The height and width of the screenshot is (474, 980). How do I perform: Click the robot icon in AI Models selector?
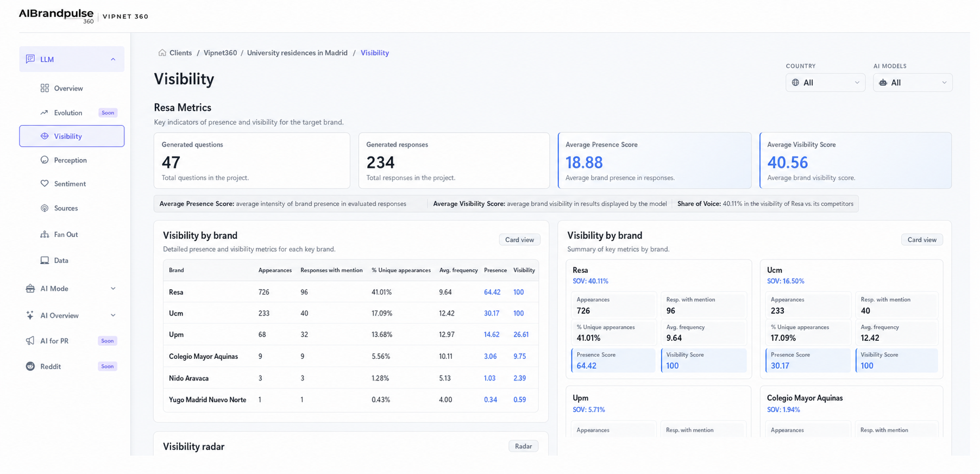tap(883, 83)
